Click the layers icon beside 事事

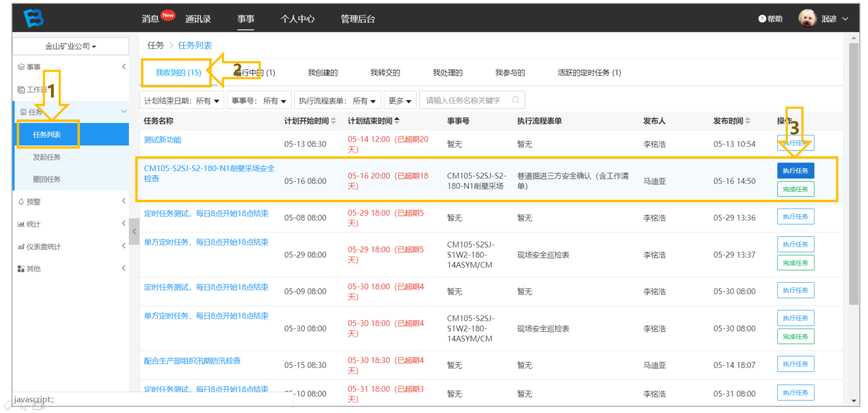(21, 67)
